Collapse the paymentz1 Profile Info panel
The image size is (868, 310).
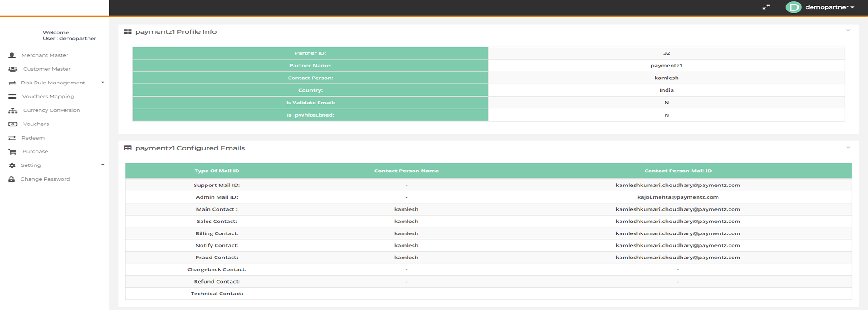pyautogui.click(x=848, y=31)
